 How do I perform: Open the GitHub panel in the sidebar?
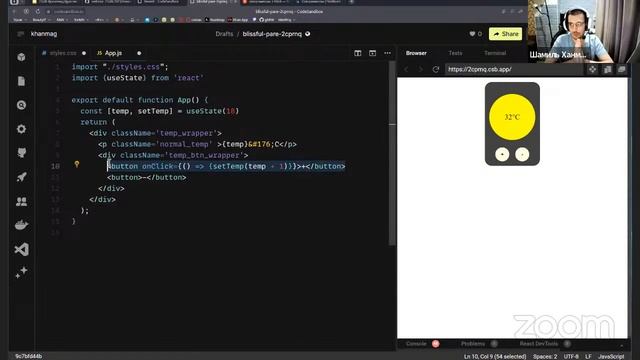pos(22,153)
